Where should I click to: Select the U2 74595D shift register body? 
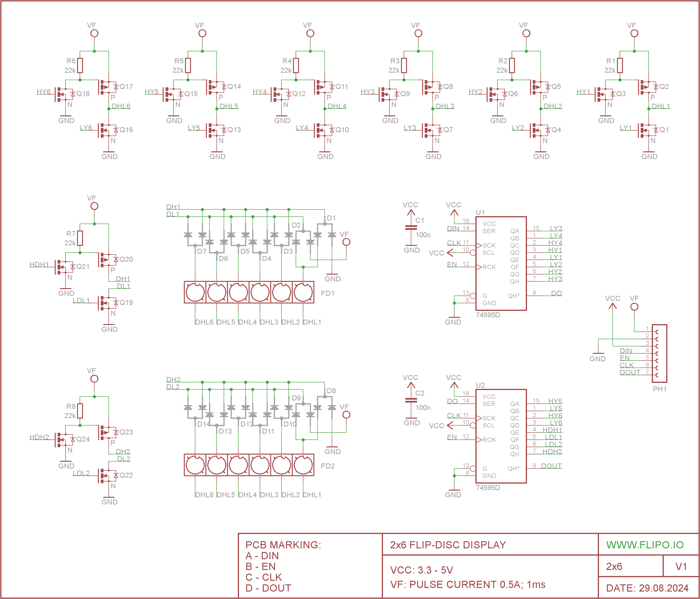pos(501,436)
